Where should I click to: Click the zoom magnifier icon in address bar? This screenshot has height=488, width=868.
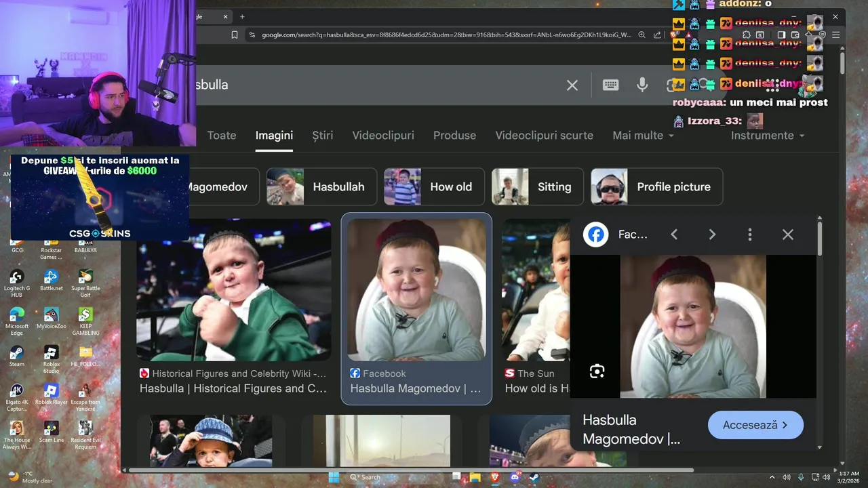click(x=642, y=35)
